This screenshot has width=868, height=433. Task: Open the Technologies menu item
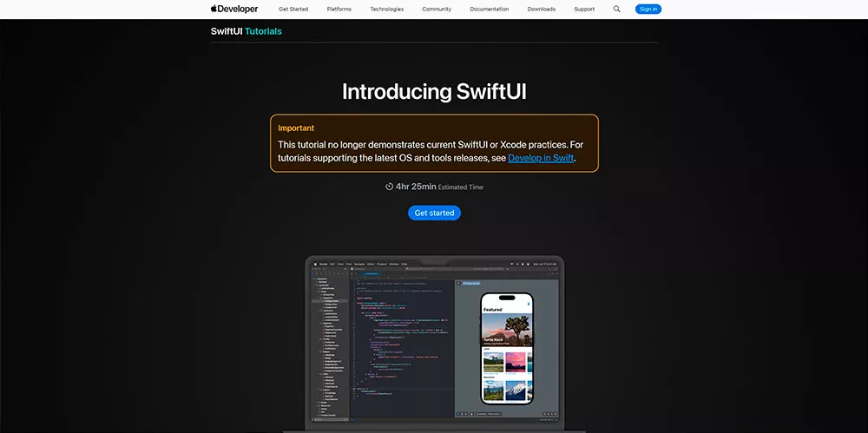coord(386,9)
